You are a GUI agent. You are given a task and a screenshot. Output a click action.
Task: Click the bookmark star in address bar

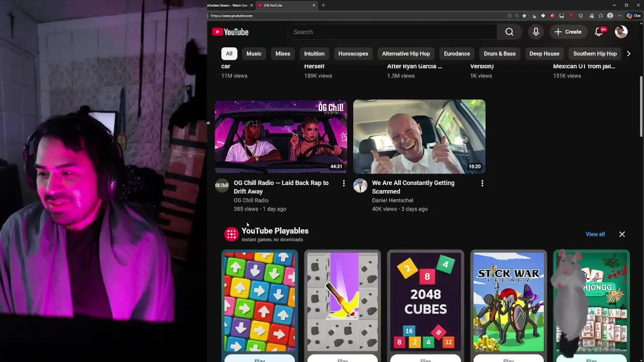point(524,16)
